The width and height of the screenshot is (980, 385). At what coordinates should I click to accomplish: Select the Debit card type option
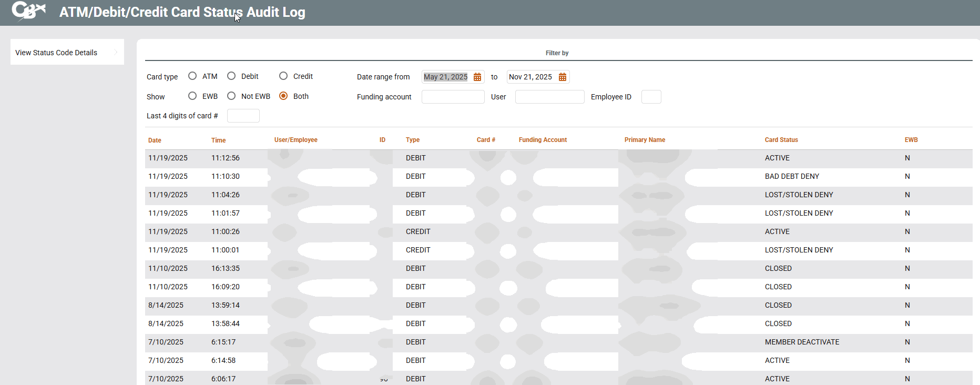[x=231, y=76]
